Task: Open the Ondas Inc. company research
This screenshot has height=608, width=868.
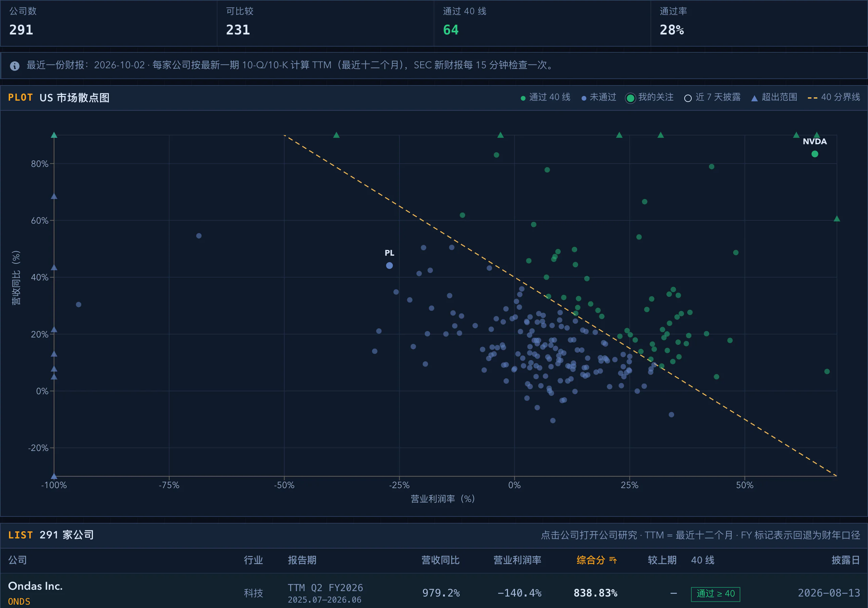Action: tap(35, 586)
